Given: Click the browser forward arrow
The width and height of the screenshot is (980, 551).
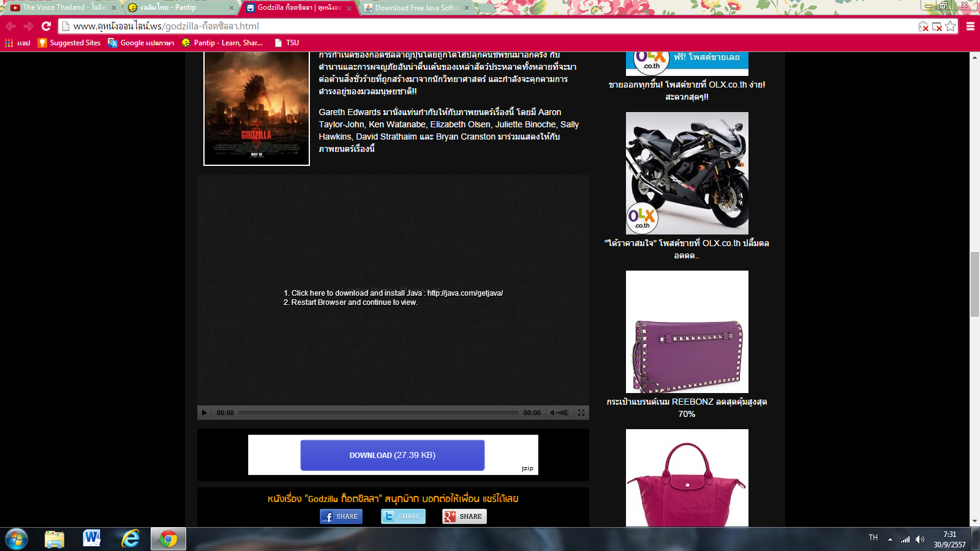Looking at the screenshot, I should 28,26.
